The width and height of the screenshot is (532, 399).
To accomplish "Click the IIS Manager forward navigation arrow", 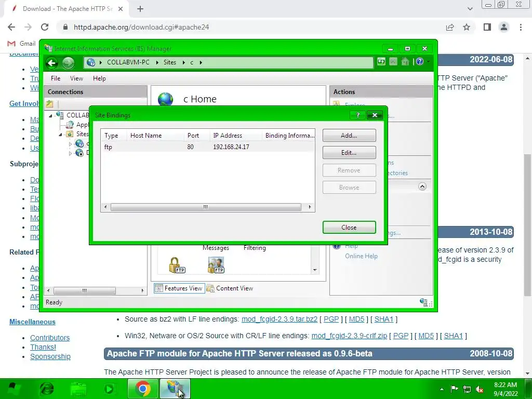I will click(68, 63).
